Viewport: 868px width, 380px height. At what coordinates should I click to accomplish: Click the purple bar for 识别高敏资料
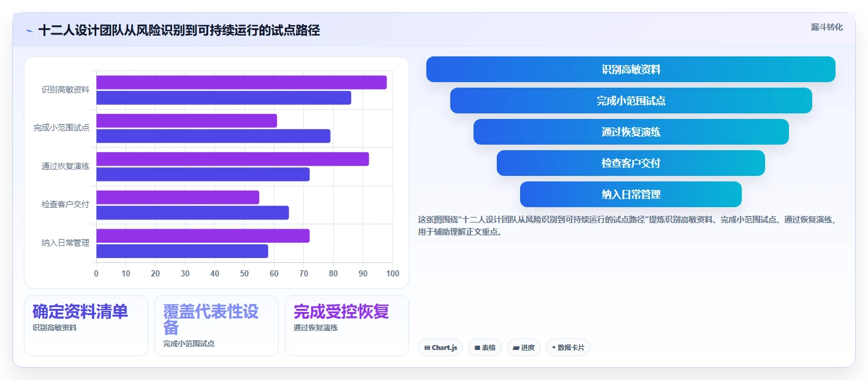[241, 82]
